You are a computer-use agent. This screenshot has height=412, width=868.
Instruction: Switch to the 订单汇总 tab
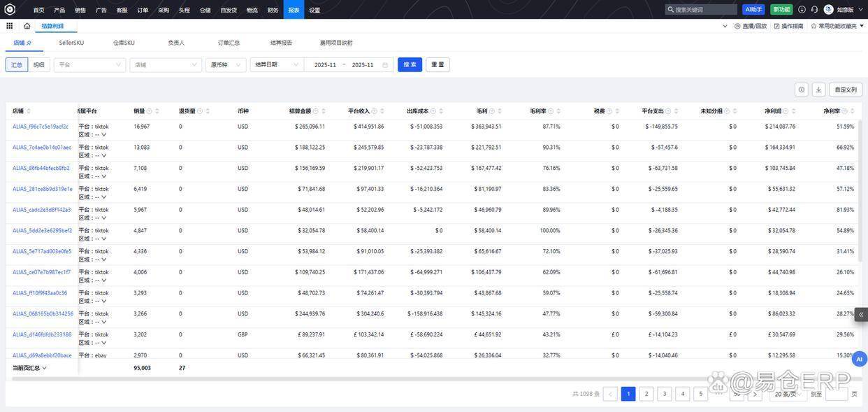pyautogui.click(x=229, y=43)
